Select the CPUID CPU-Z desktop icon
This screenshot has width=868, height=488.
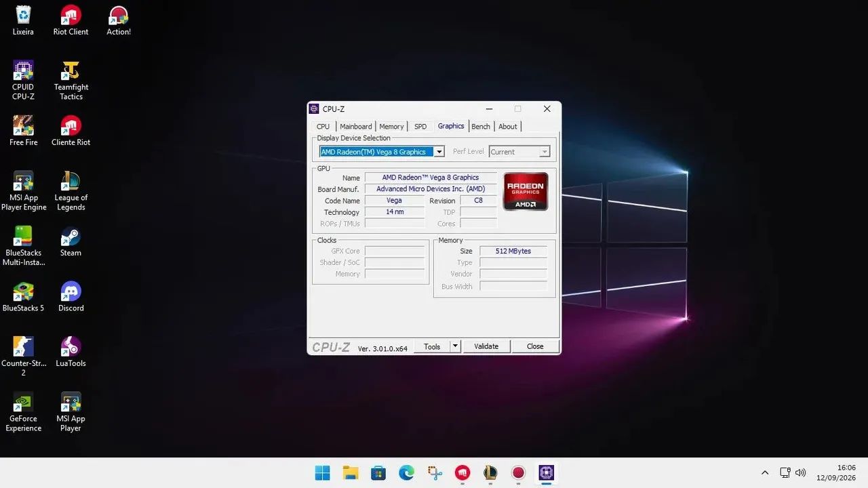click(23, 80)
